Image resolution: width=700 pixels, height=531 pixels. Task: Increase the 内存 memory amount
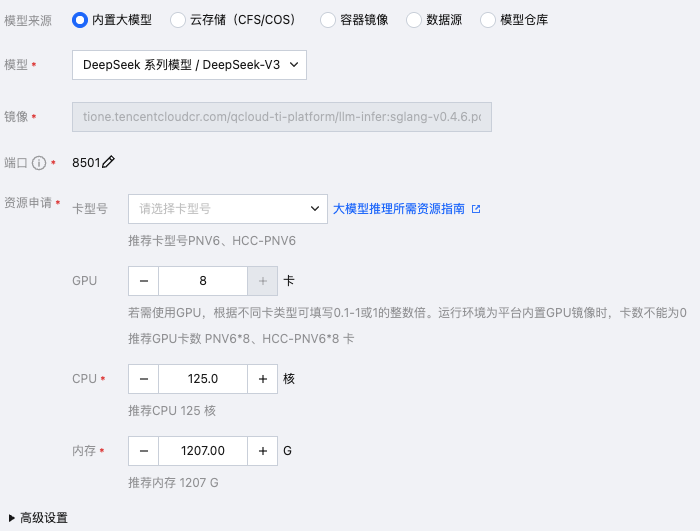point(262,451)
